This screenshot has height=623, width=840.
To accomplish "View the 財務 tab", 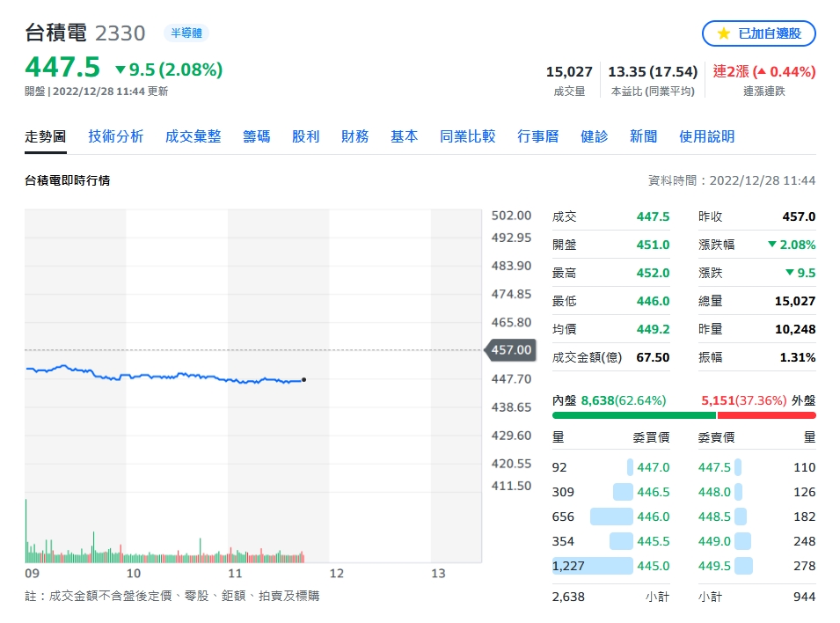I will point(354,136).
